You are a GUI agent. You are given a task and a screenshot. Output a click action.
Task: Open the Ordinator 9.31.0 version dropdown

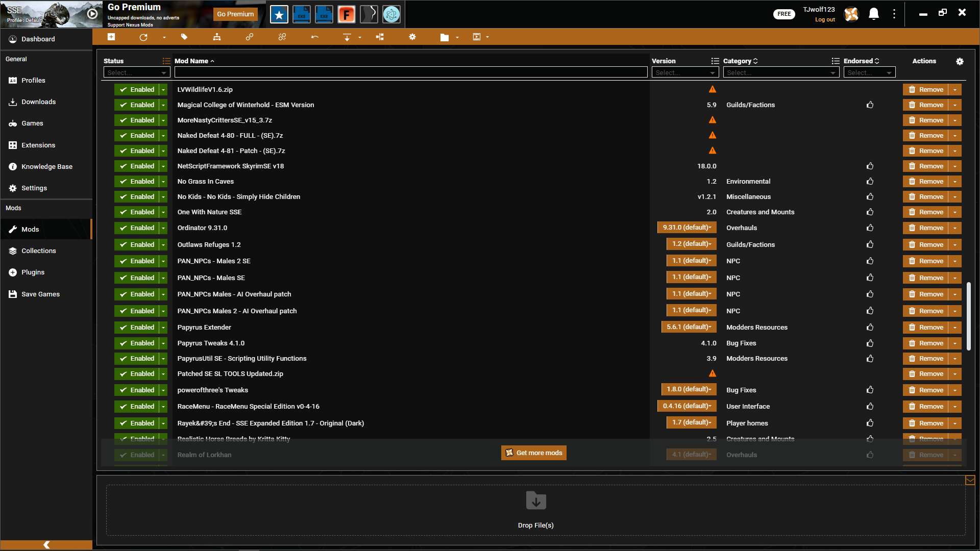click(687, 228)
